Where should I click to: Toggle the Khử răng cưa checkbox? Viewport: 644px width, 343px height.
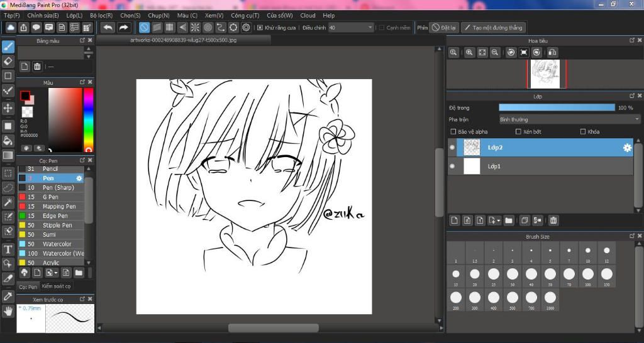[260, 28]
